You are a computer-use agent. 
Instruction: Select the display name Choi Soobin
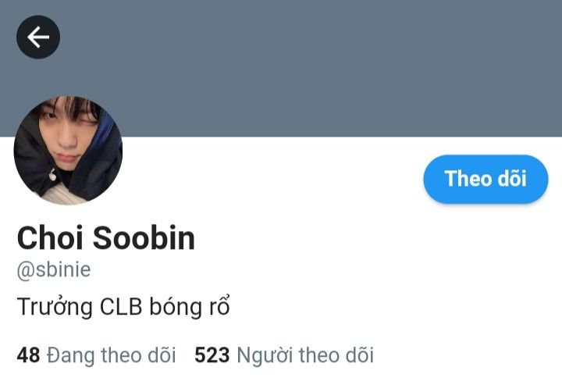(x=106, y=237)
